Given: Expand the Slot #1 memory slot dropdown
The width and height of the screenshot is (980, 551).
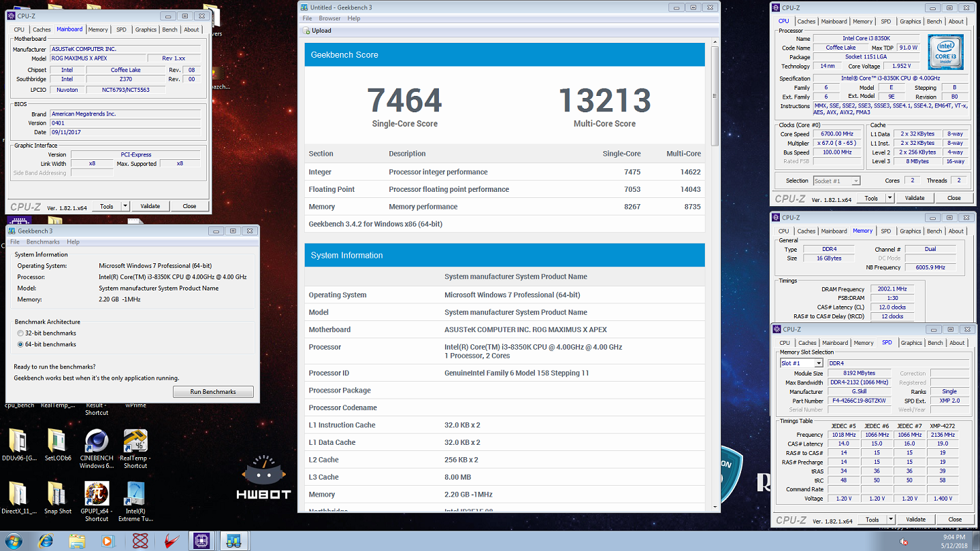Looking at the screenshot, I should (819, 363).
